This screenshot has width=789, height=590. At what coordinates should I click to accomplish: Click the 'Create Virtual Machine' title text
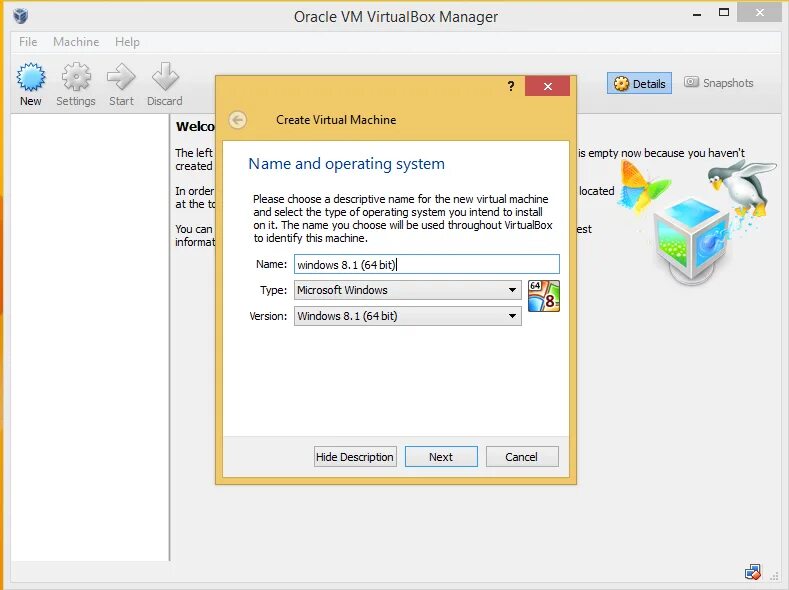coord(336,120)
